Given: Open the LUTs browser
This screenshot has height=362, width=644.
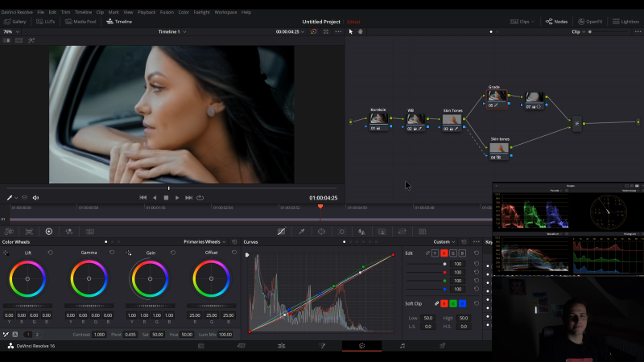Looking at the screenshot, I should pos(46,22).
